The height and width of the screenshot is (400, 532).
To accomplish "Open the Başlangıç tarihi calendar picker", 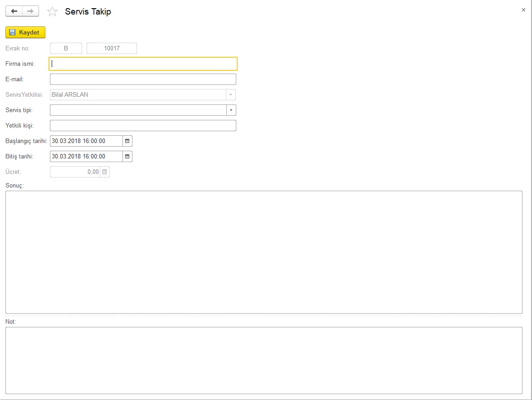I will click(127, 141).
